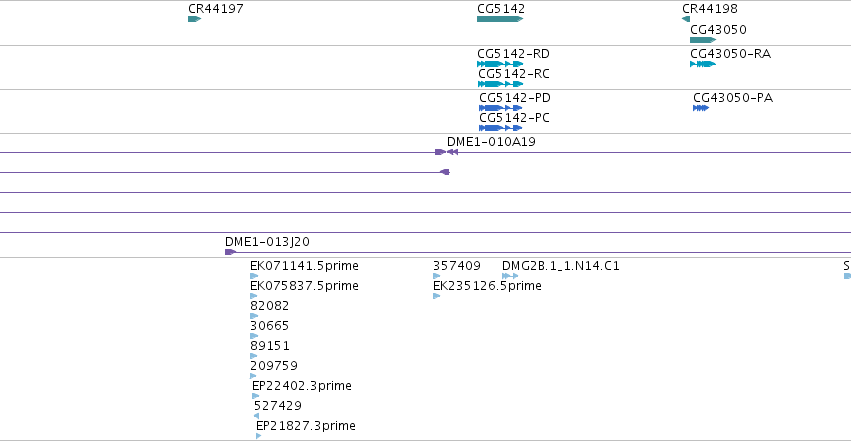Image resolution: width=851 pixels, height=441 pixels.
Task: Click the EK071141.5prime label
Action: (x=304, y=266)
